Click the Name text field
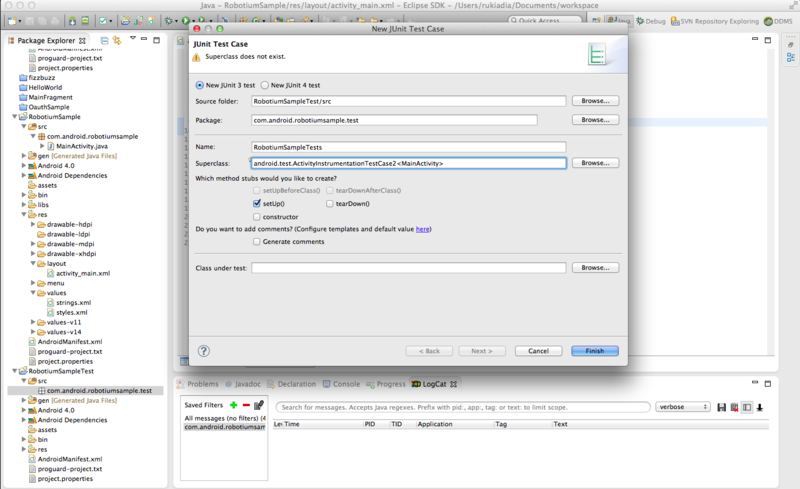This screenshot has width=800, height=489. pyautogui.click(x=408, y=147)
